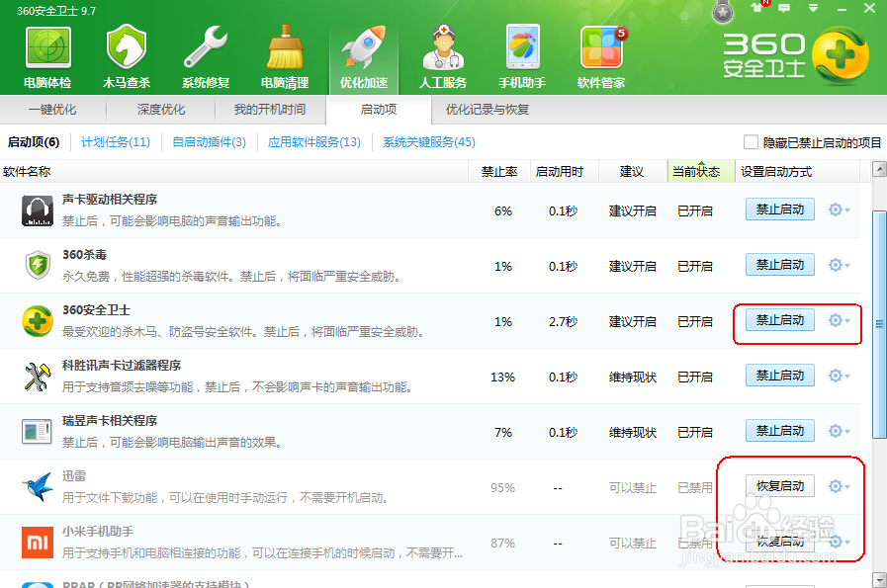
Task: Switch to 一键优化 tab
Action: point(52,110)
